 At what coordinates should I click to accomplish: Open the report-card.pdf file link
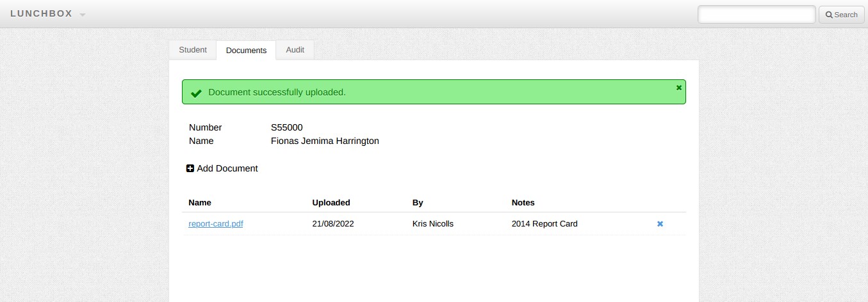click(x=216, y=224)
